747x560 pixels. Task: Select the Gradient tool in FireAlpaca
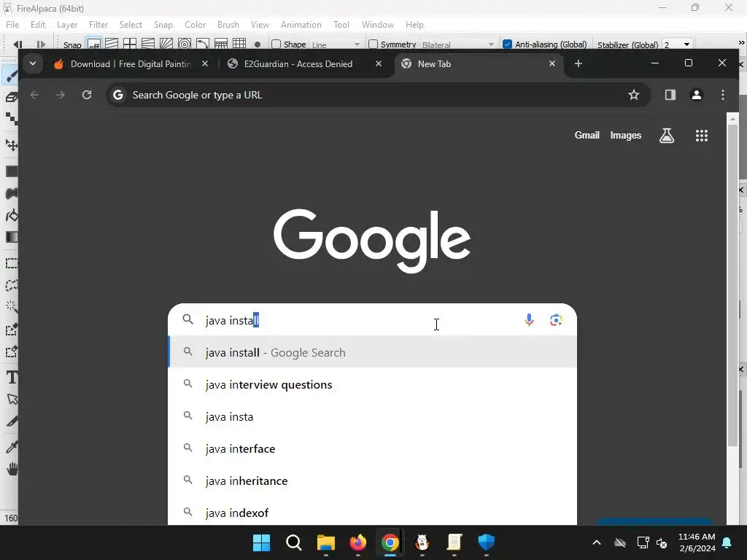pos(12,237)
